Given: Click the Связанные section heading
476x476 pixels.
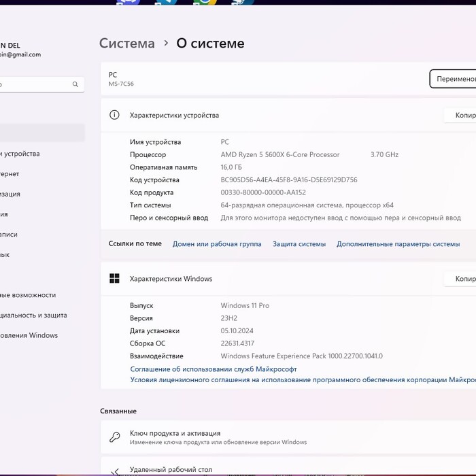Looking at the screenshot, I should coord(118,411).
